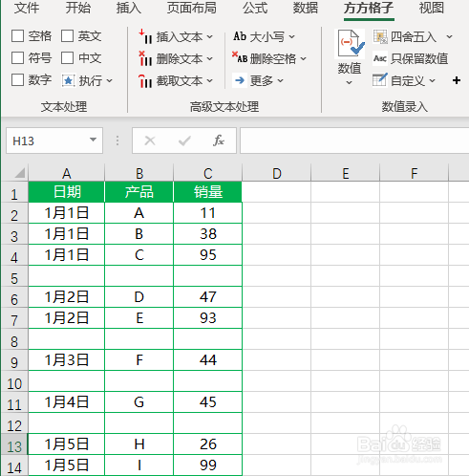Click the large 数值 document icon
469x476 pixels.
point(351,43)
